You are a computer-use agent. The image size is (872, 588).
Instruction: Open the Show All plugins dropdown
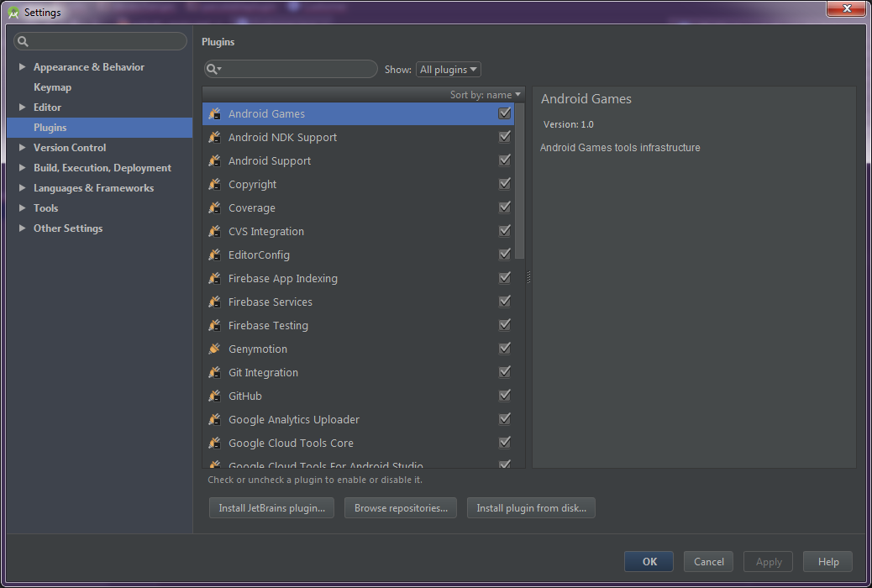coord(449,70)
